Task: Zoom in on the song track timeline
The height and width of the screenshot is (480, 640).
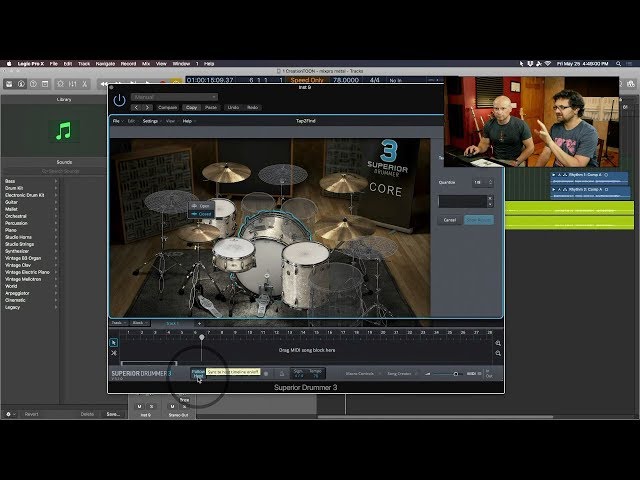Action: click(498, 343)
